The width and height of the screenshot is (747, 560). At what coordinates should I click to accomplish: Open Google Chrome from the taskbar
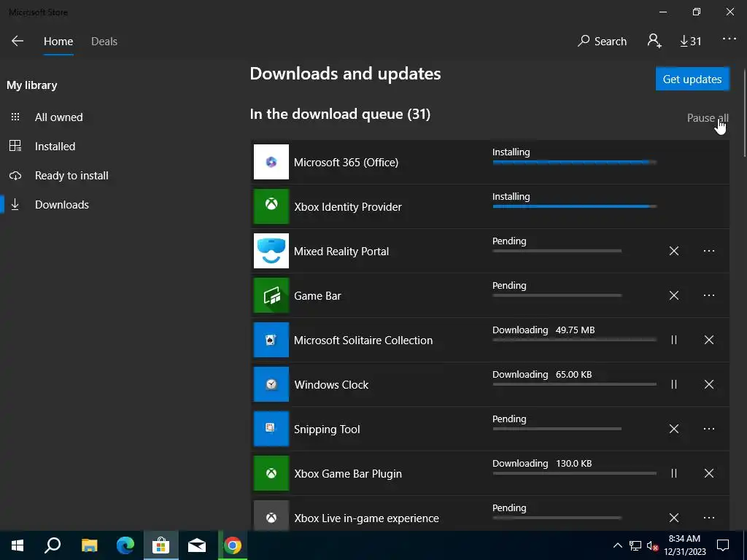(x=233, y=545)
